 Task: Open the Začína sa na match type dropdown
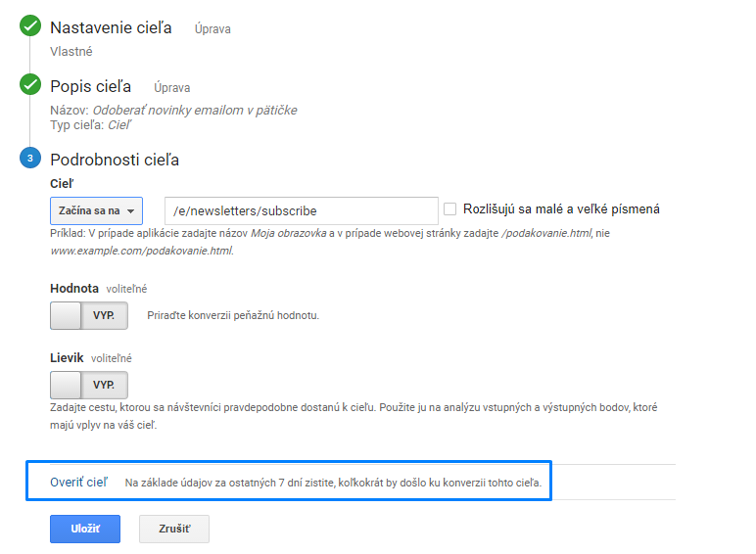[96, 211]
